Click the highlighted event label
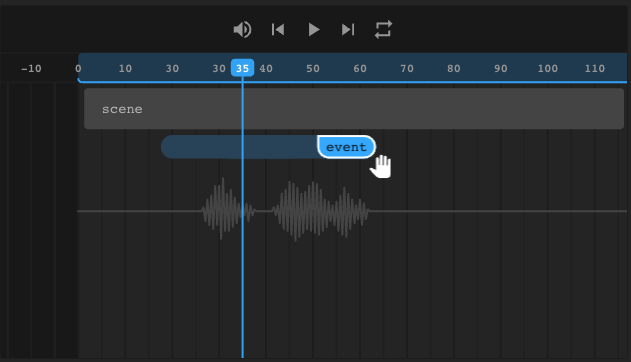This screenshot has height=362, width=631. (346, 147)
